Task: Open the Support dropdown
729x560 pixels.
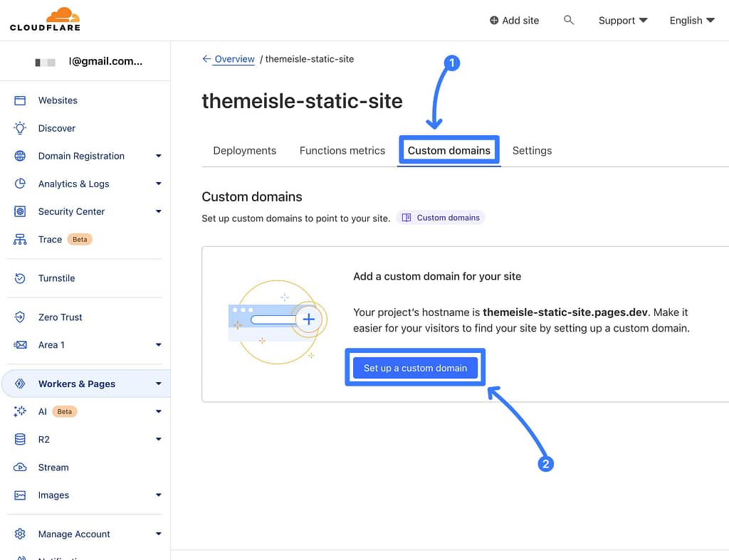Action: coord(622,21)
